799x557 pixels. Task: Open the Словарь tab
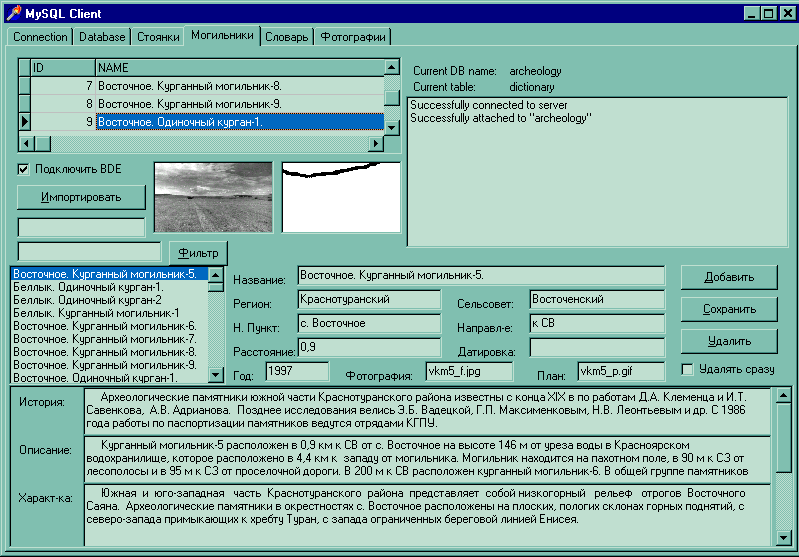tap(286, 37)
